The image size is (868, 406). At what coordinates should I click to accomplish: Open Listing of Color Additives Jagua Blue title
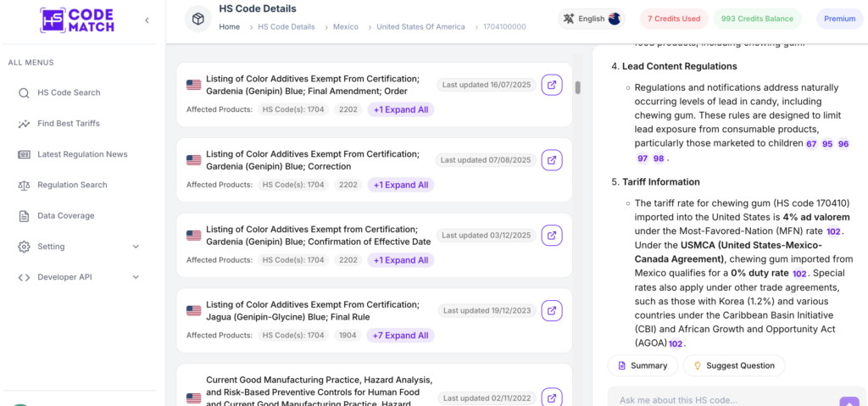pos(313,311)
